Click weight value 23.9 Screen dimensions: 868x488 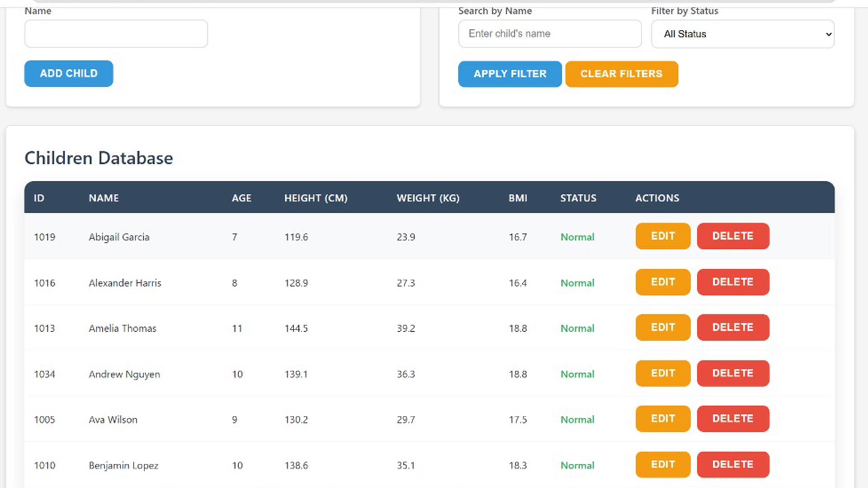pos(406,237)
